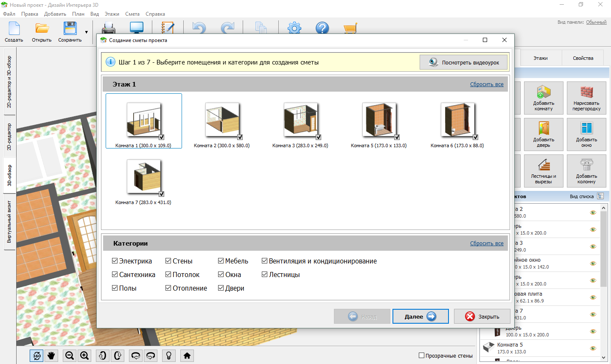The height and width of the screenshot is (364, 611).
Task: Uncheck the Комната 5 room checkbox
Action: [x=397, y=137]
